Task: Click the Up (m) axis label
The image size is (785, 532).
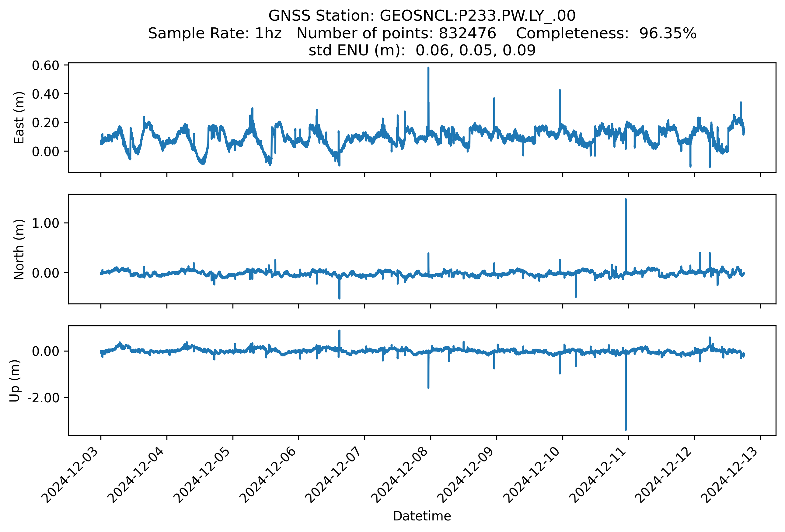Action: [15, 381]
